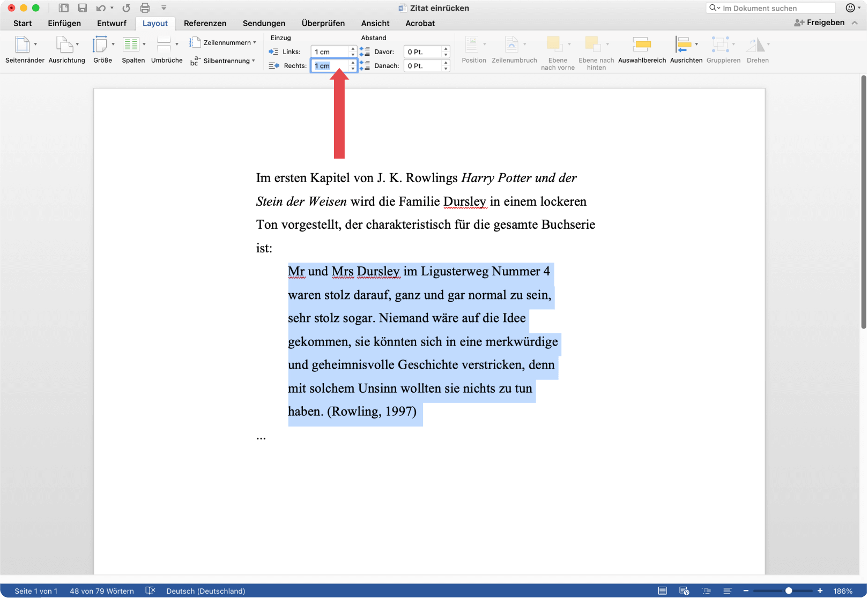Switch to web layout view icon
Image resolution: width=868 pixels, height=598 pixels.
coord(684,590)
